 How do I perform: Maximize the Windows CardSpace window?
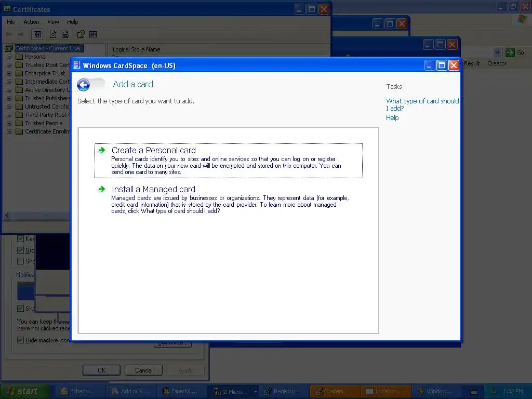point(442,65)
